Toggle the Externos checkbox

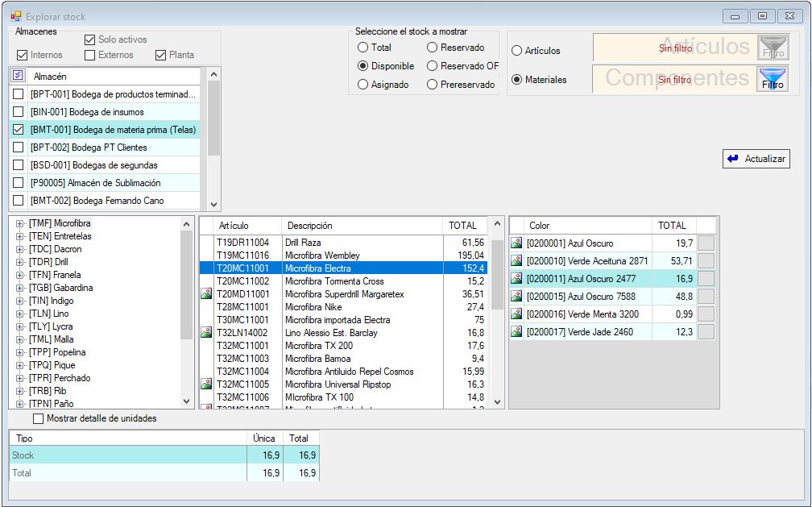89,55
